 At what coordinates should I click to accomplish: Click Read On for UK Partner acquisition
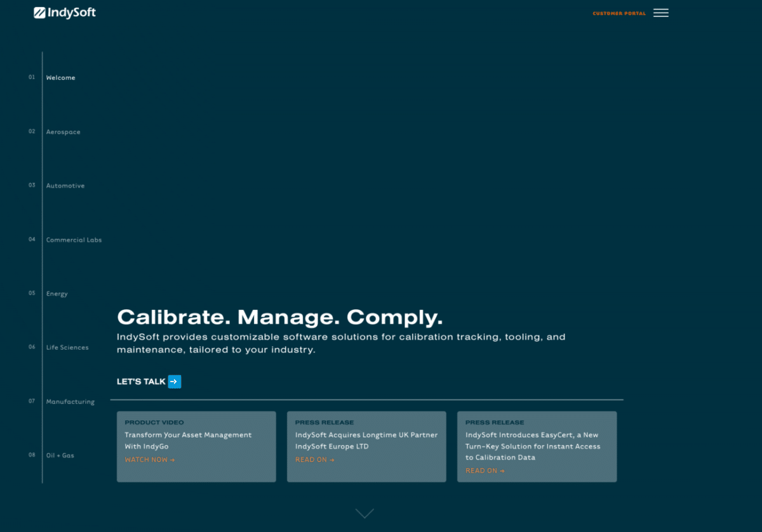(x=314, y=460)
